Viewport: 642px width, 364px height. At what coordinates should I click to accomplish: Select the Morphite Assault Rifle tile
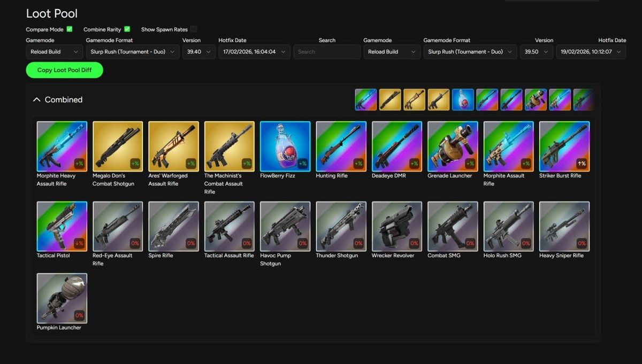(x=508, y=146)
